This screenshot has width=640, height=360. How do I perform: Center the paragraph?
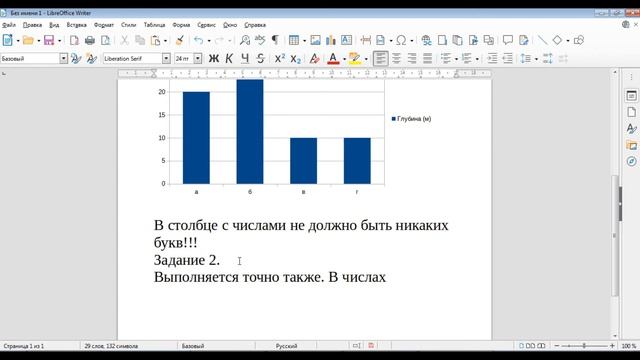coord(396,59)
